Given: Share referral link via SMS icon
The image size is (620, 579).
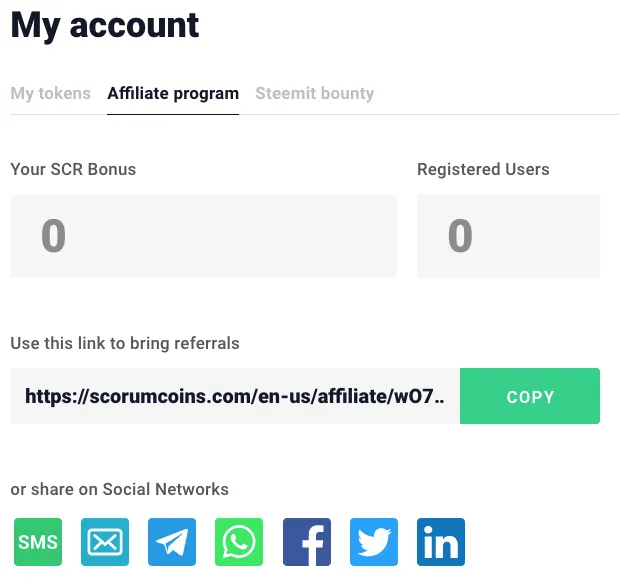Looking at the screenshot, I should (x=38, y=543).
